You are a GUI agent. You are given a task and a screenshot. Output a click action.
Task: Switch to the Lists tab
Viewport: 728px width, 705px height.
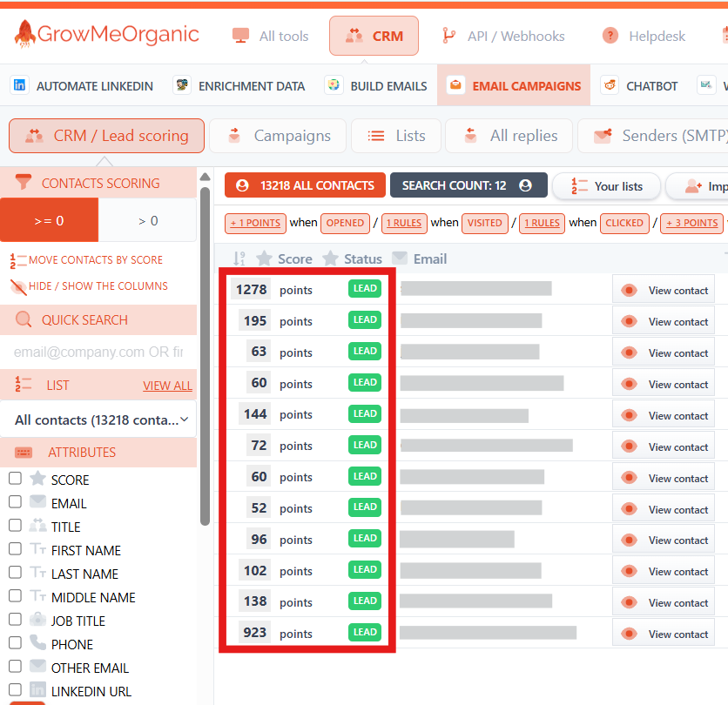tap(396, 136)
